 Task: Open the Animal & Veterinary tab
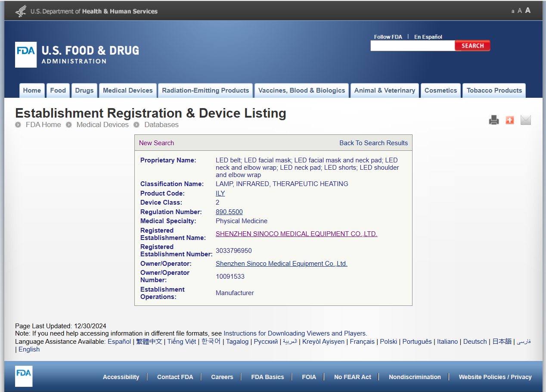coord(385,90)
